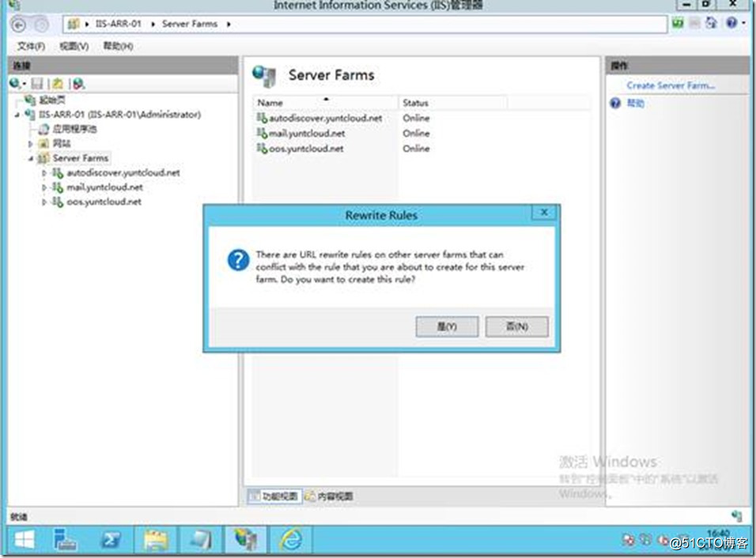Click the forward navigation arrow

pos(41,24)
